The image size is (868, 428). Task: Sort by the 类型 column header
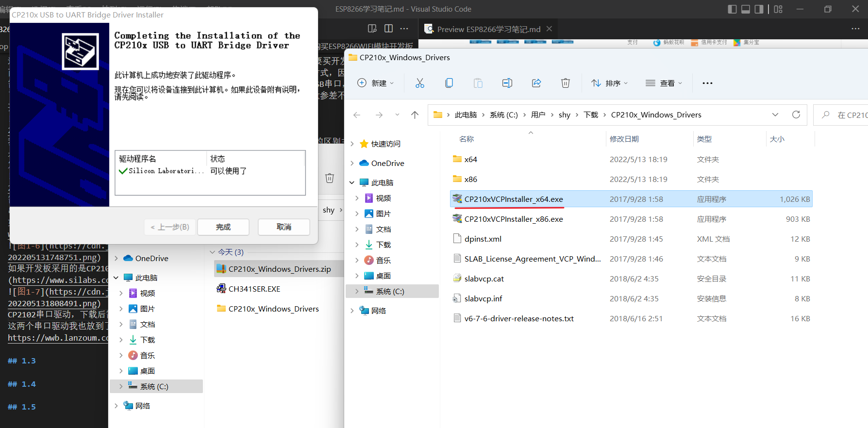tap(704, 139)
